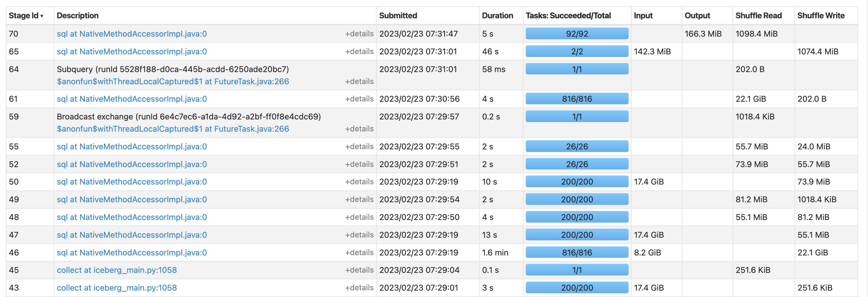Click the 92/92 progress bar of stage 70

pyautogui.click(x=577, y=34)
